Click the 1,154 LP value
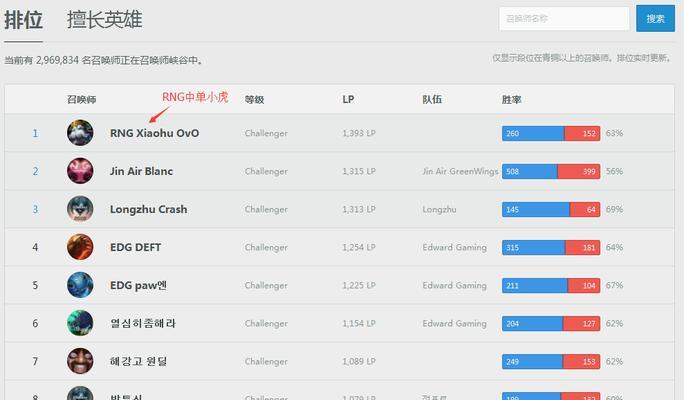This screenshot has width=684, height=400. click(x=359, y=323)
